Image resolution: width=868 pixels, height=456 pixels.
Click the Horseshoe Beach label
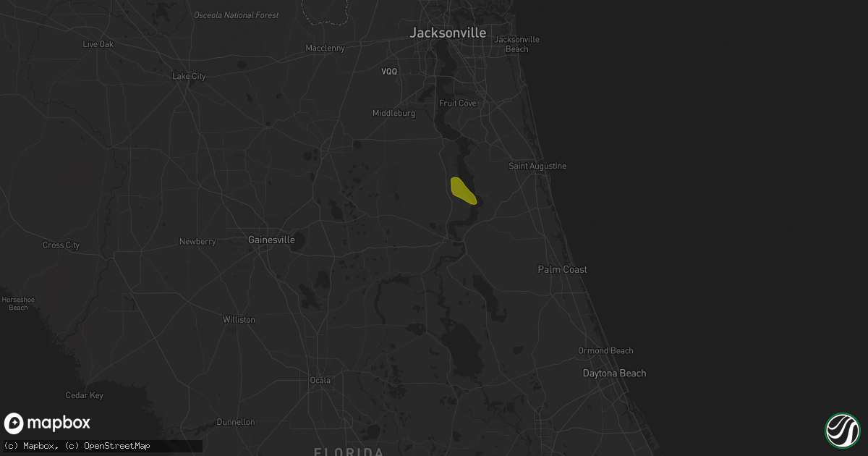19,303
